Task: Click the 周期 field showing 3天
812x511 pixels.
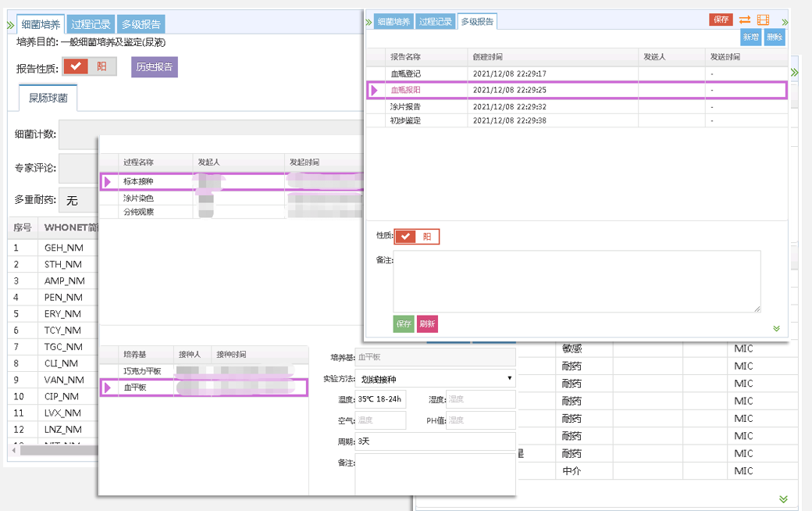Action: click(435, 441)
